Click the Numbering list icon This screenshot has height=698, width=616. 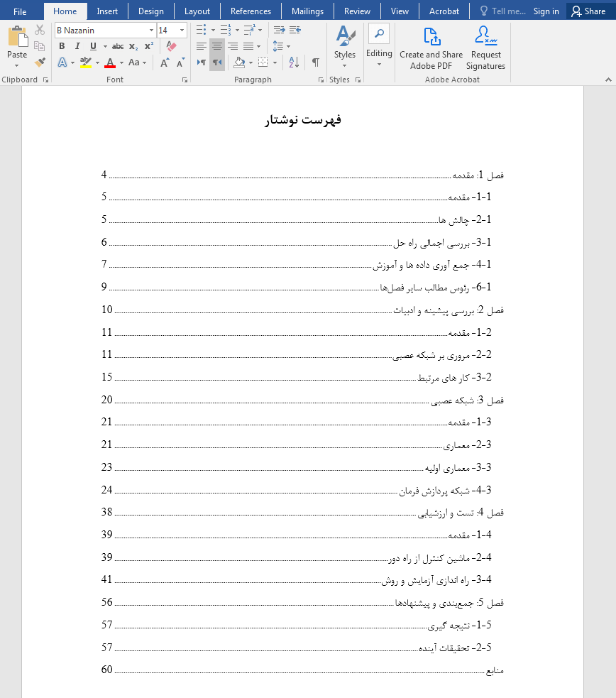[x=226, y=30]
